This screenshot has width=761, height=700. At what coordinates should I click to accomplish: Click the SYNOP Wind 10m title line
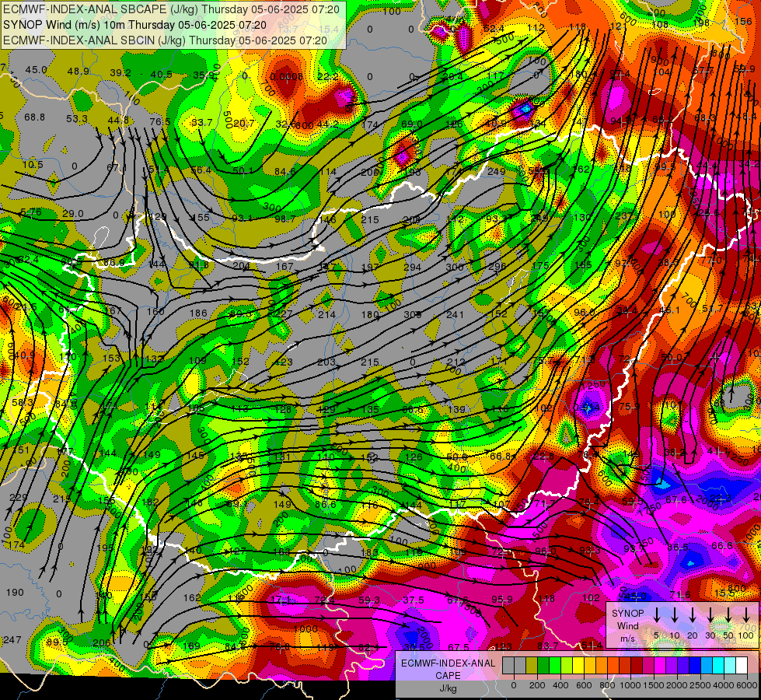point(134,25)
